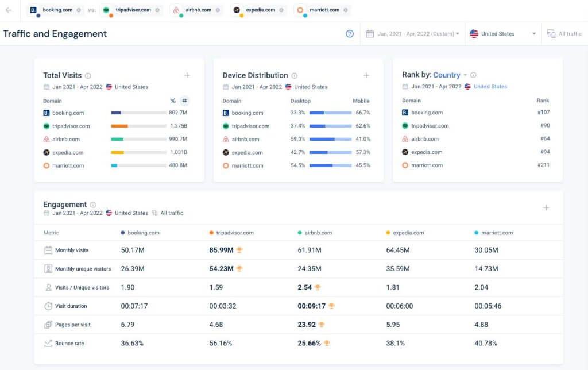Click the calendar icon in the header
Image resolution: width=588 pixels, height=370 pixels.
(x=370, y=34)
